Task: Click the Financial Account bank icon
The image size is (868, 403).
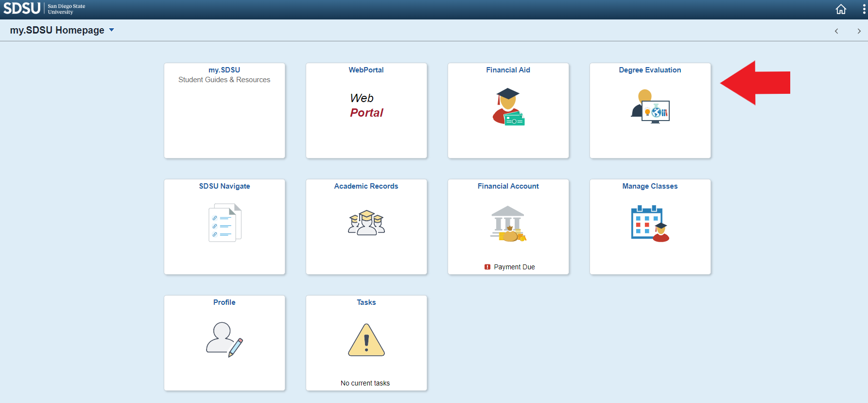Action: click(x=508, y=224)
